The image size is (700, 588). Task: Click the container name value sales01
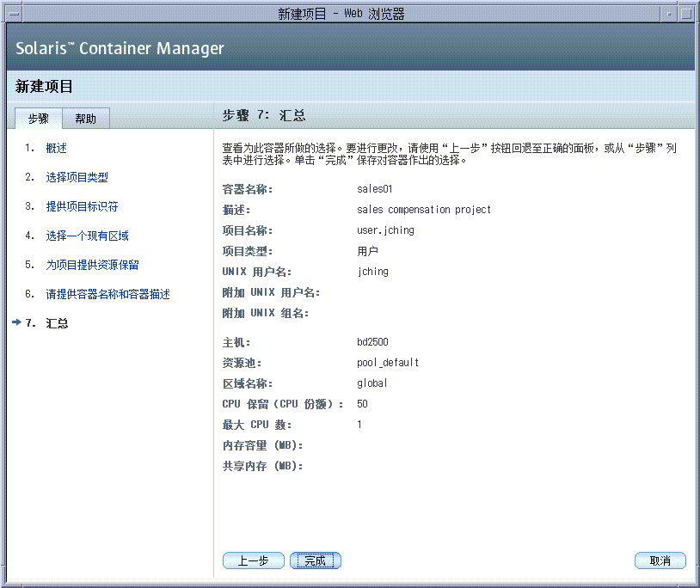tap(375, 189)
